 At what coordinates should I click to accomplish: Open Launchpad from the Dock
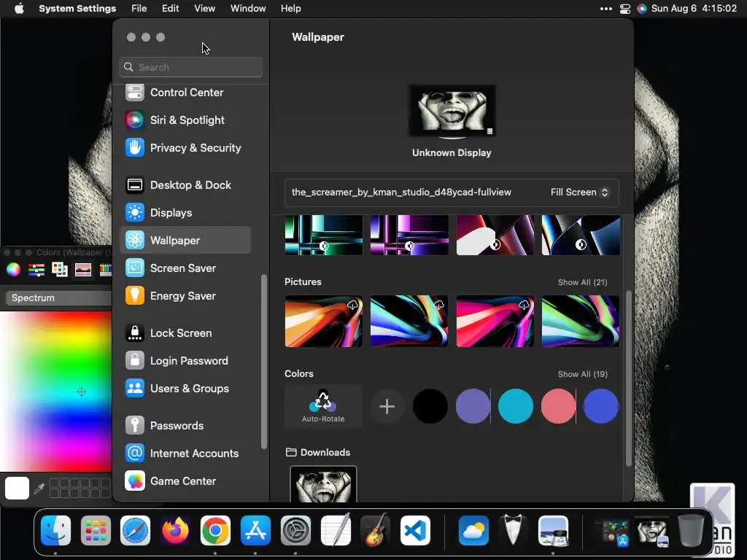point(96,531)
